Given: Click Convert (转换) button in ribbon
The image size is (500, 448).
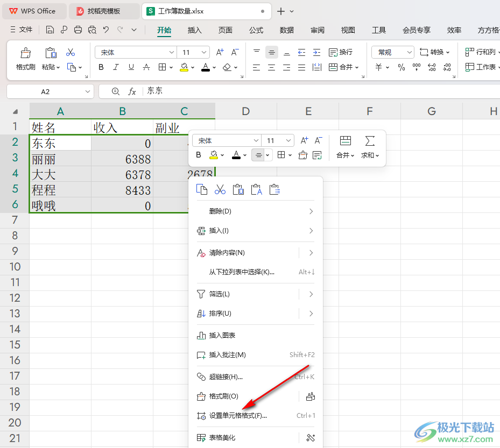Looking at the screenshot, I should (x=434, y=52).
